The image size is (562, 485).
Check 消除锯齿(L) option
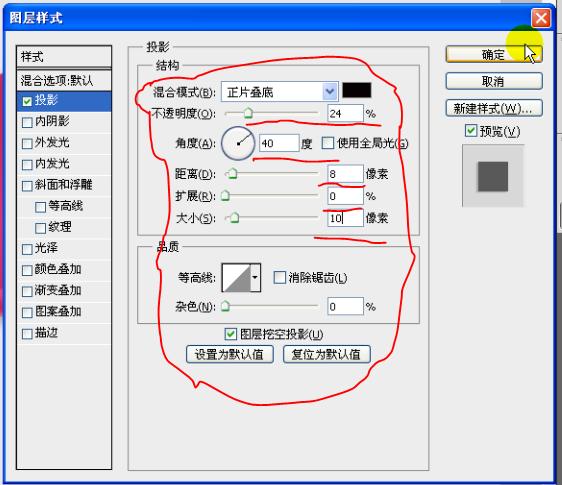click(x=280, y=277)
